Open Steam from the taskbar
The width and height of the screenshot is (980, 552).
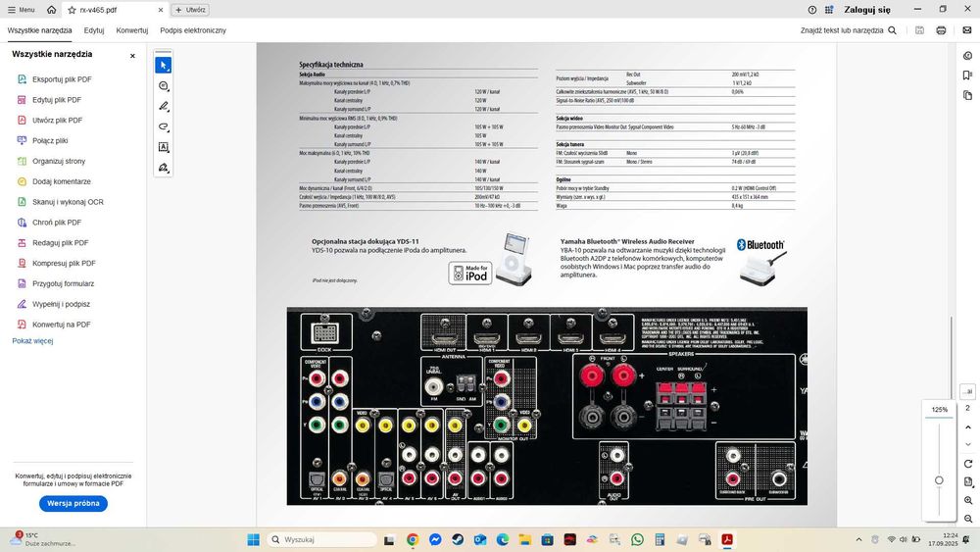pos(458,539)
